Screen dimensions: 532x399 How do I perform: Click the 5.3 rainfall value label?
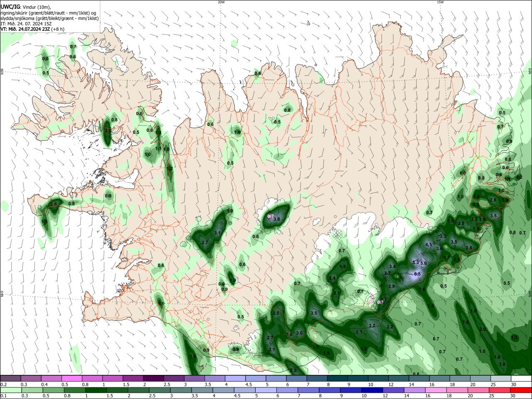click(416, 262)
